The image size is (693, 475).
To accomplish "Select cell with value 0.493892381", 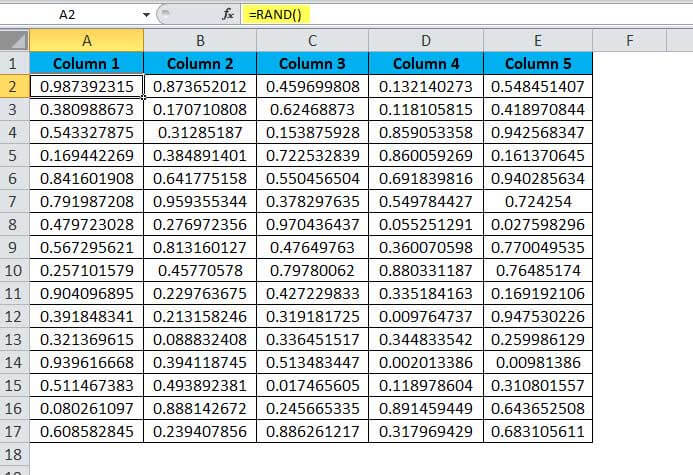I will click(200, 385).
